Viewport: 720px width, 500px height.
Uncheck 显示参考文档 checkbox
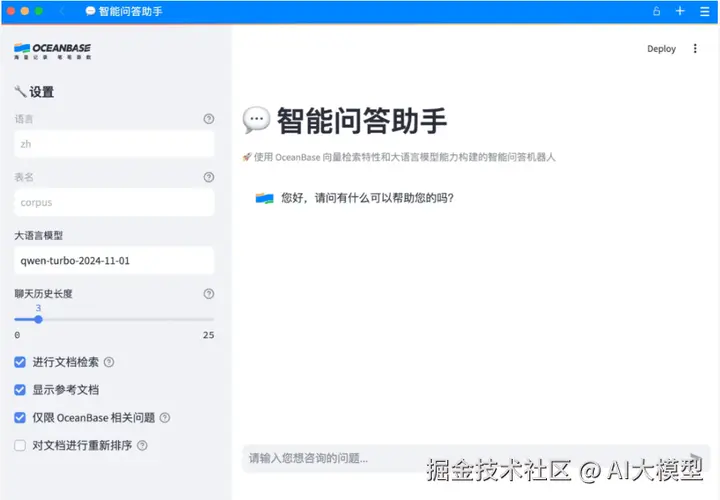click(x=20, y=390)
